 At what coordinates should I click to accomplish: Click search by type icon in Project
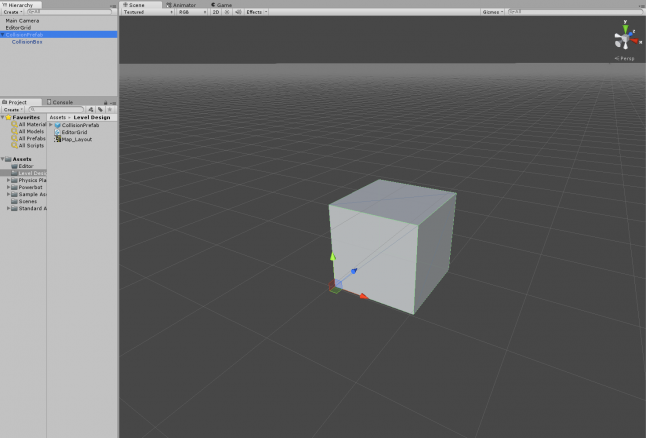pyautogui.click(x=91, y=109)
